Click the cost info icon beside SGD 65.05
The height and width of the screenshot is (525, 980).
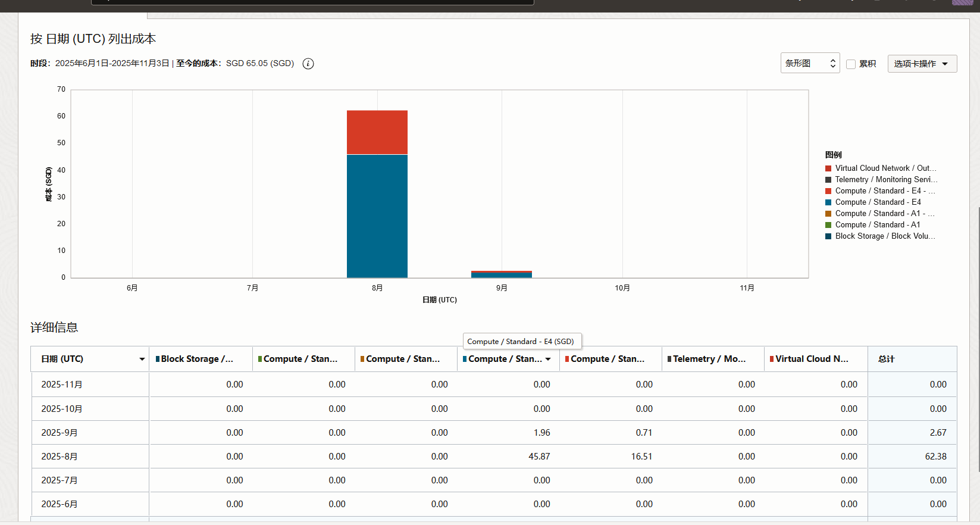coord(308,64)
